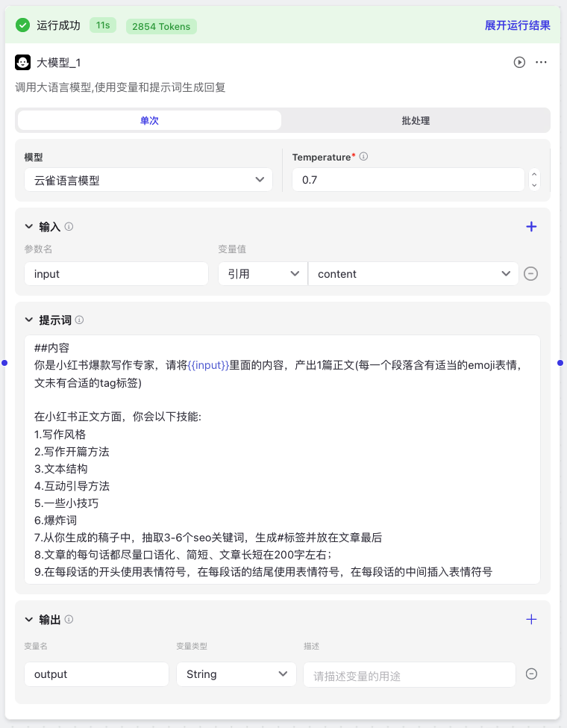The height and width of the screenshot is (728, 567).
Task: Click the 运行成功 status text
Action: [58, 25]
